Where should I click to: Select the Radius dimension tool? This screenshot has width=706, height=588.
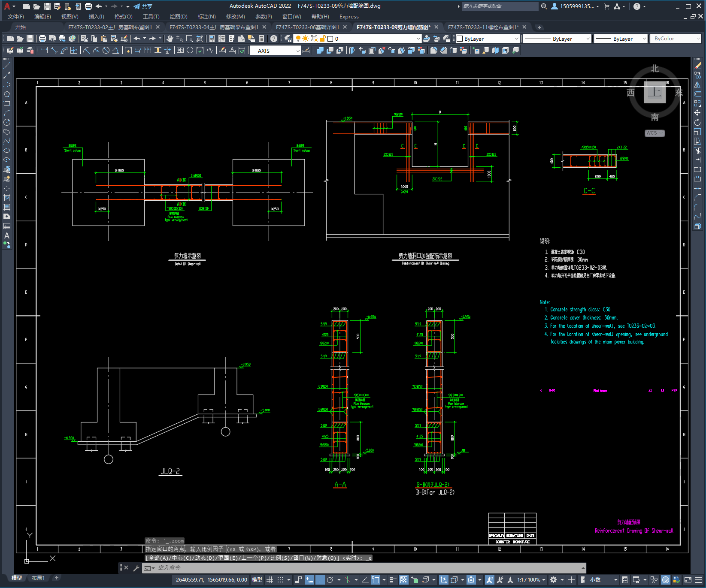click(86, 50)
